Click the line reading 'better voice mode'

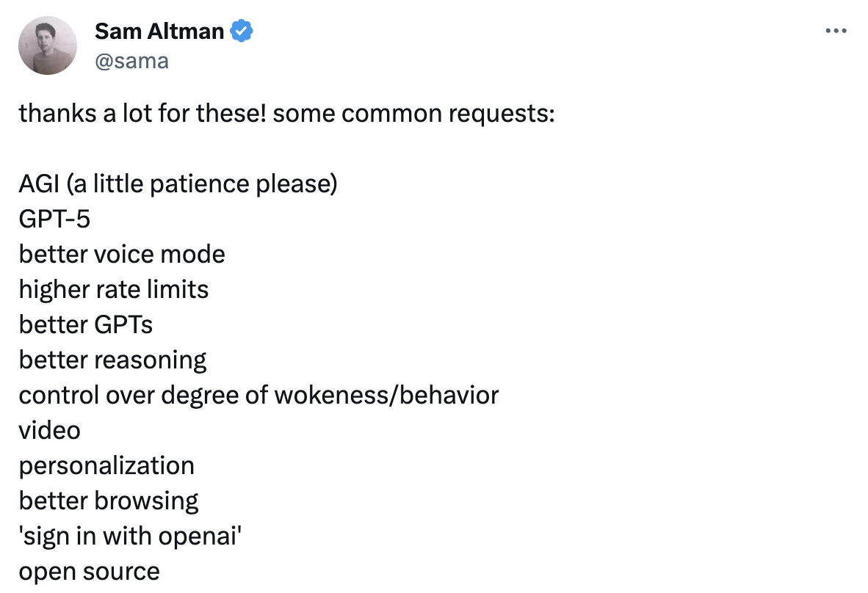(123, 254)
